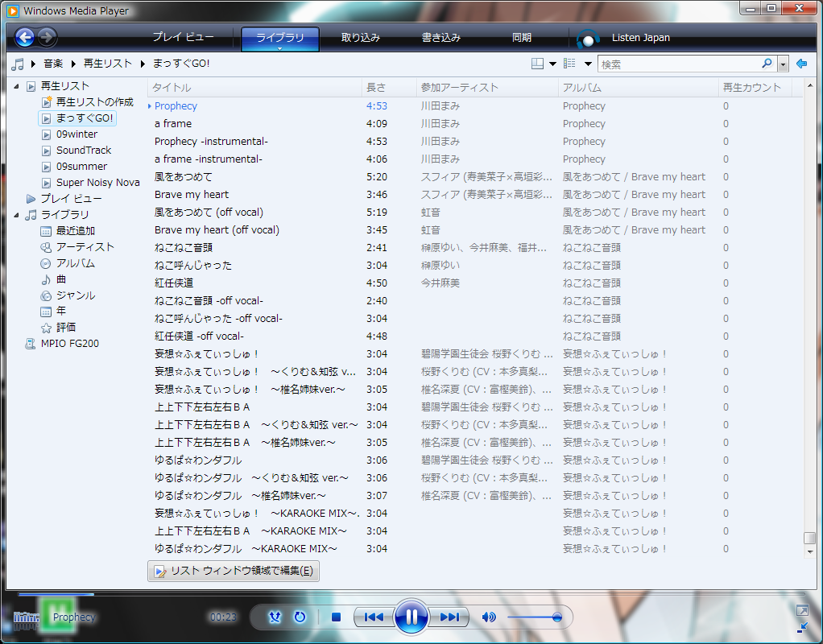Collapse the ライブラリ tree node
823x644 pixels.
tap(16, 215)
